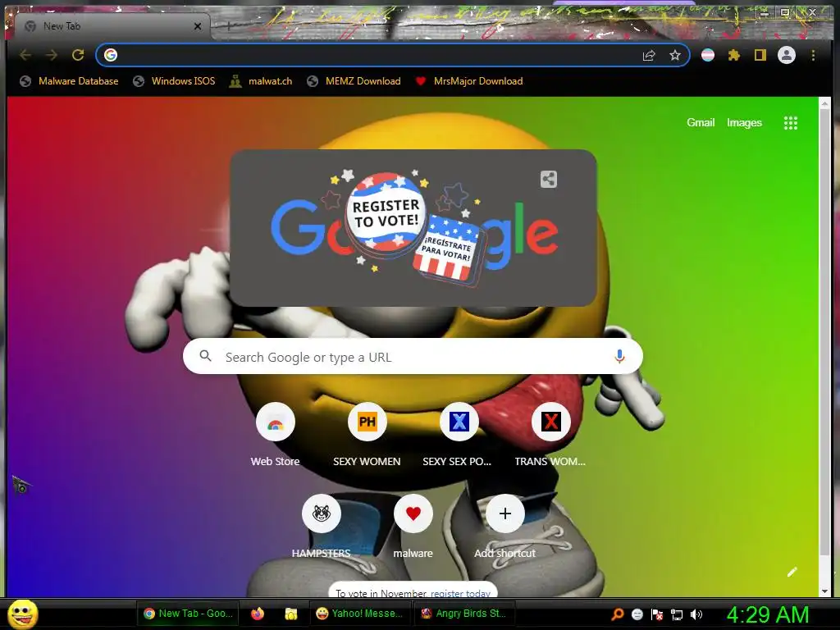Customize this page with the pencil
This screenshot has height=630, width=840.
pyautogui.click(x=792, y=572)
